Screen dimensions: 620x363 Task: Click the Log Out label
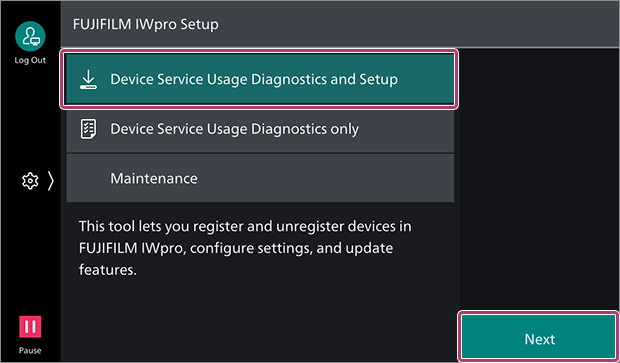coord(30,60)
